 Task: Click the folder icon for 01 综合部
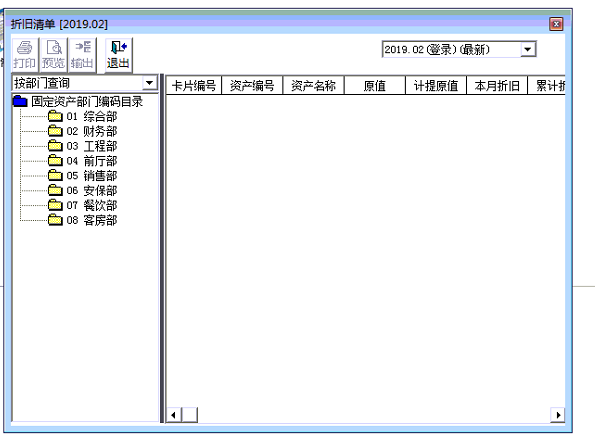tap(55, 116)
